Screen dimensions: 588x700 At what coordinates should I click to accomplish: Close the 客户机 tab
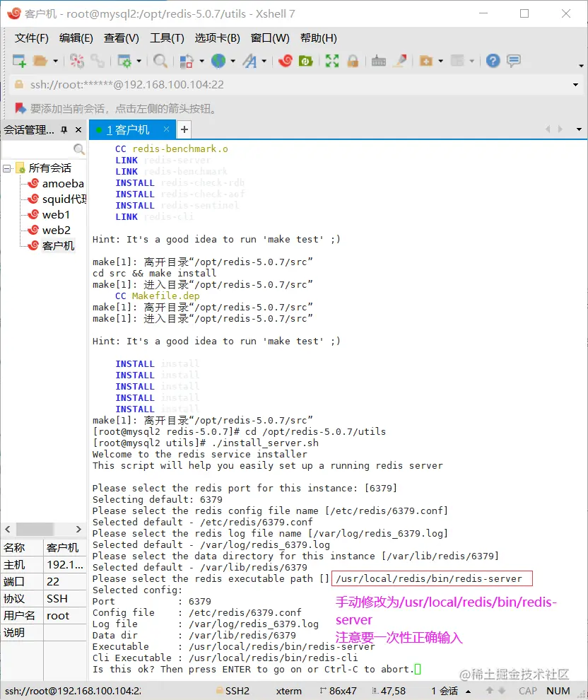pos(166,129)
